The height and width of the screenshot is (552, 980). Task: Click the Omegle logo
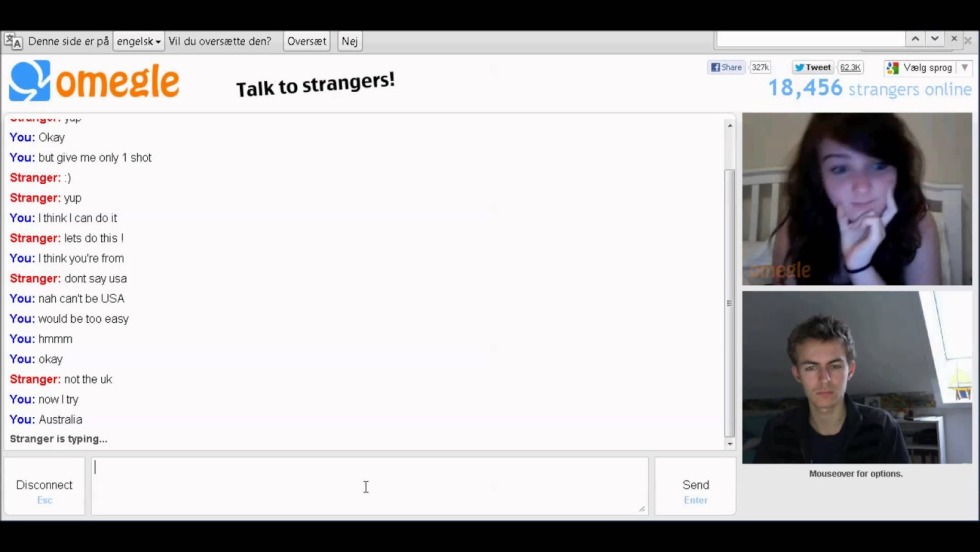[94, 82]
